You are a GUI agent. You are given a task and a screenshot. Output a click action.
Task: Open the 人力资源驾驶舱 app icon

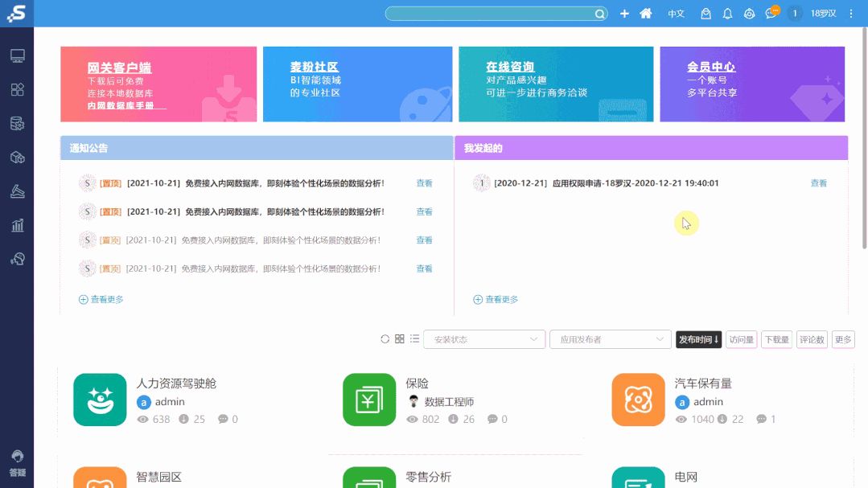[100, 400]
